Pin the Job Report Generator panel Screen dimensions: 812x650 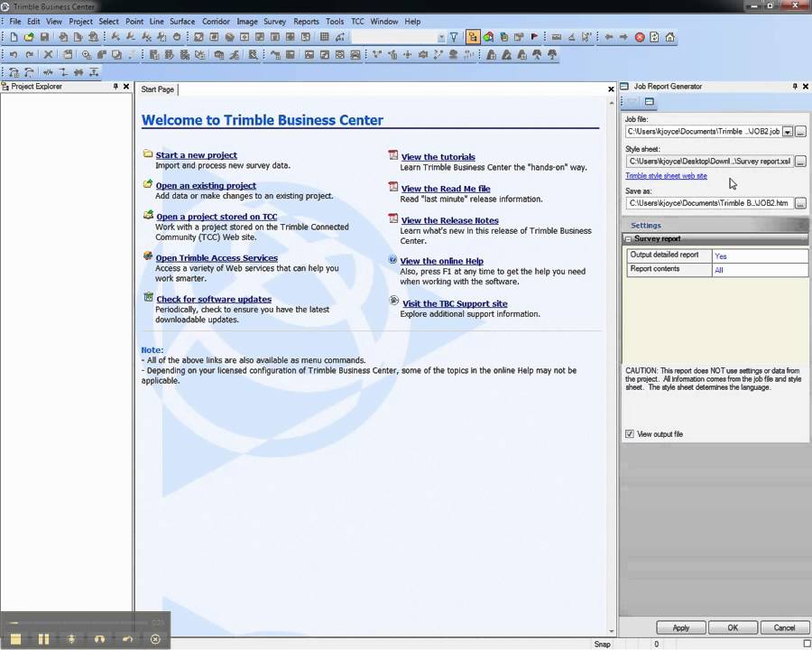pos(795,87)
